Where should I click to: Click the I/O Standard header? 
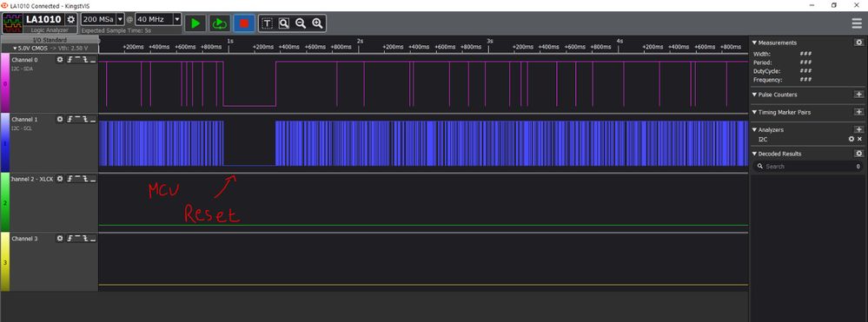(50, 41)
